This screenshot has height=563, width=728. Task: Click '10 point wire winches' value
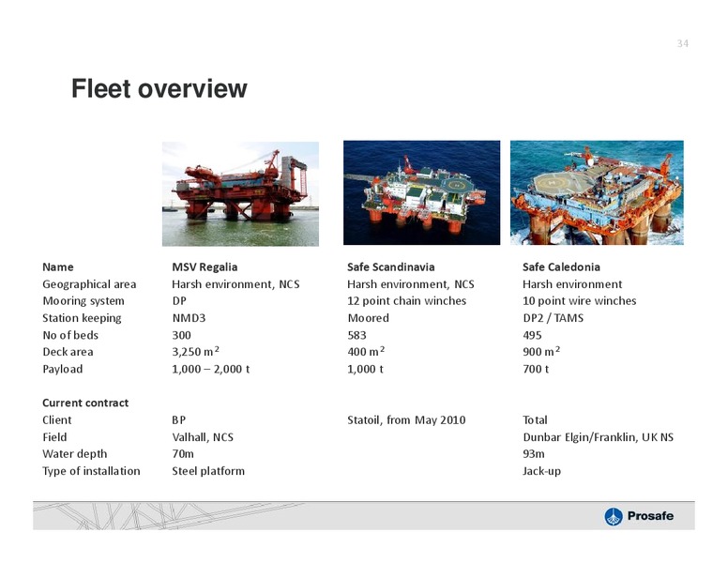coord(580,301)
